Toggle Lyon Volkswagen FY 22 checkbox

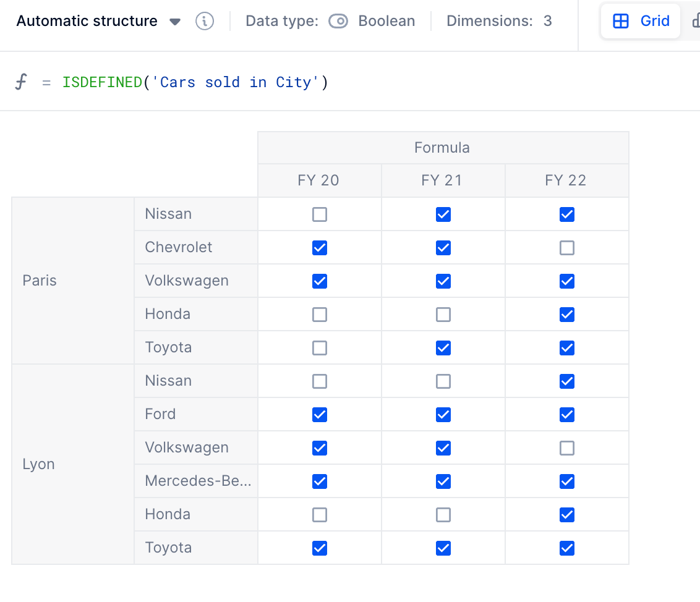(567, 448)
